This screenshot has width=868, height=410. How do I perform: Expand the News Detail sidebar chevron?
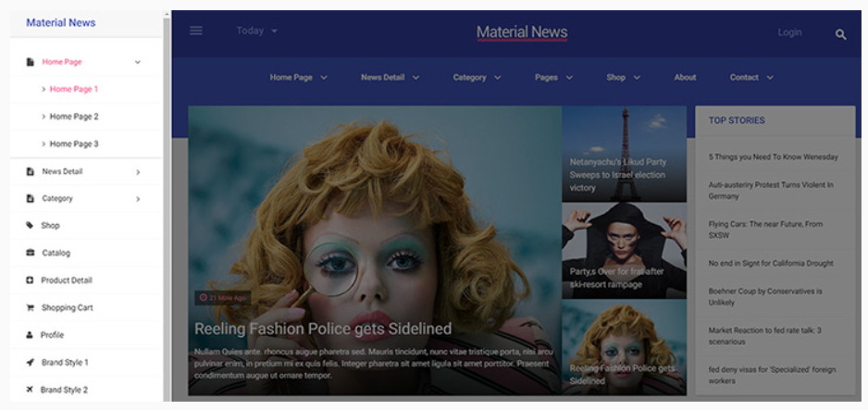point(139,172)
